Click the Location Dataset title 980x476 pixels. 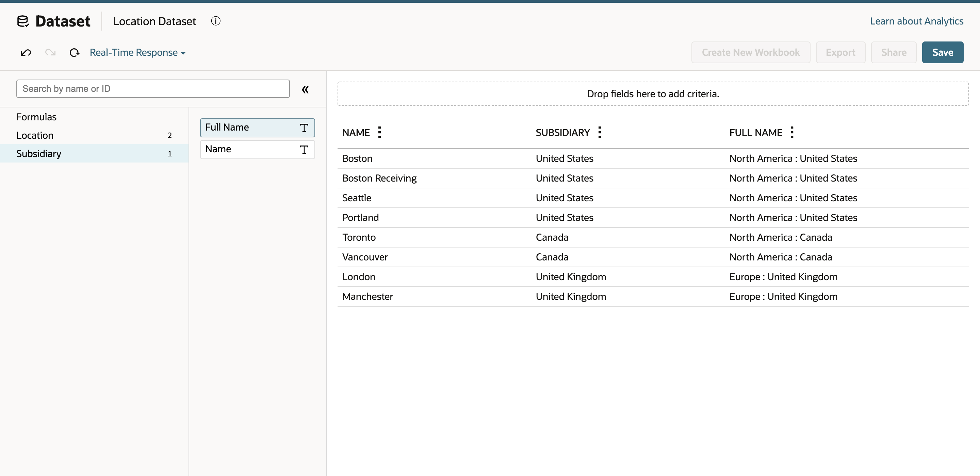tap(154, 21)
